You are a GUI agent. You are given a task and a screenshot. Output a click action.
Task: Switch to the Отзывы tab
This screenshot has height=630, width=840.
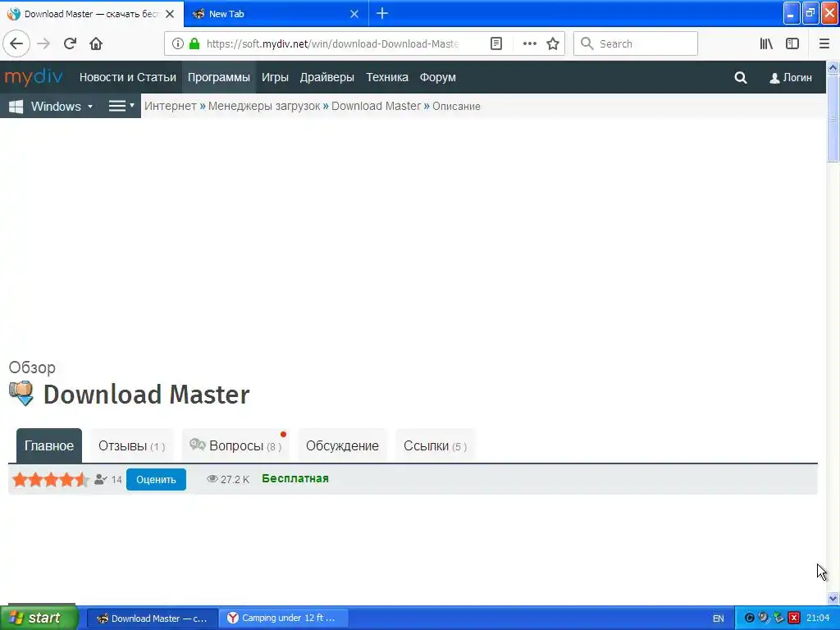click(132, 445)
